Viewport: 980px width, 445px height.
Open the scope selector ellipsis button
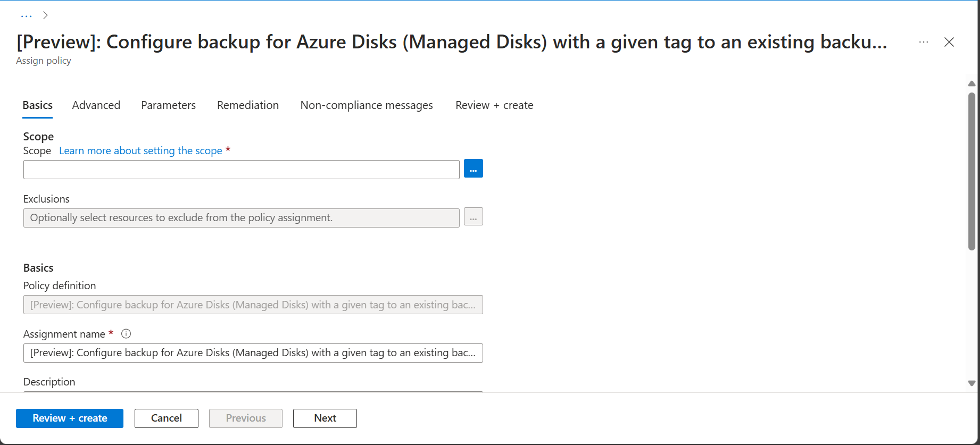[x=473, y=169]
